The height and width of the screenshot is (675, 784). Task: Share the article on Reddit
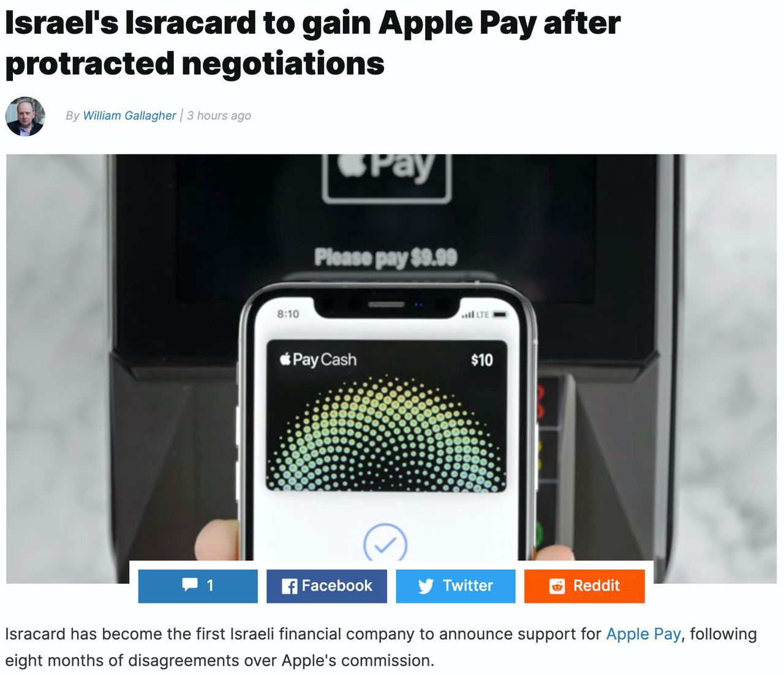point(584,586)
